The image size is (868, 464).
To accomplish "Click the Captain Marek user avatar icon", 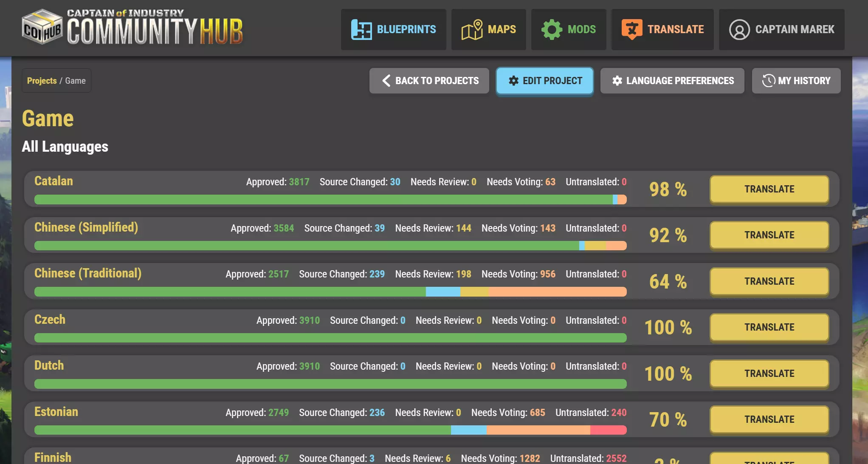I will (739, 30).
